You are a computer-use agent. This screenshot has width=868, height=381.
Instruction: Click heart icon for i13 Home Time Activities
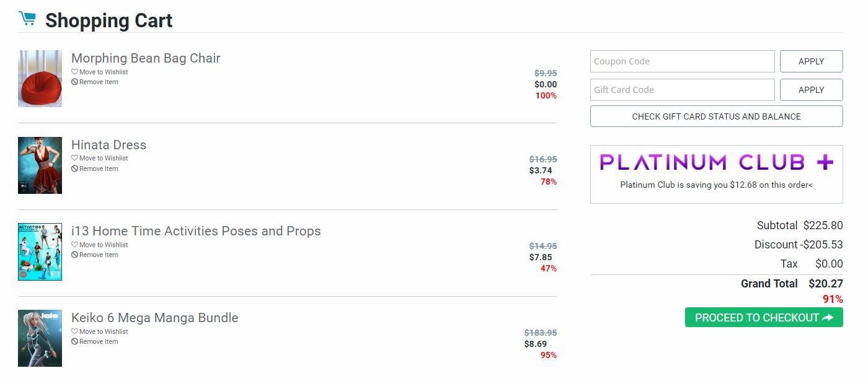[74, 245]
